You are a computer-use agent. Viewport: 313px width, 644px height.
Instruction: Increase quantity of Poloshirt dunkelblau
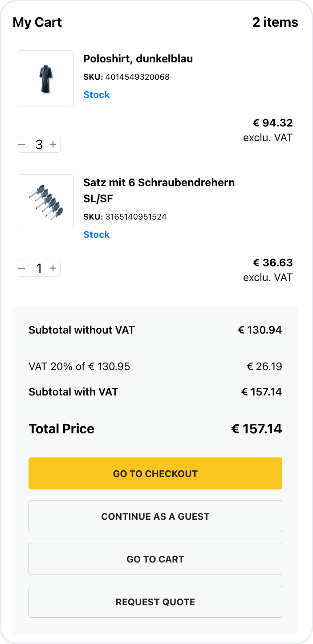coord(53,144)
